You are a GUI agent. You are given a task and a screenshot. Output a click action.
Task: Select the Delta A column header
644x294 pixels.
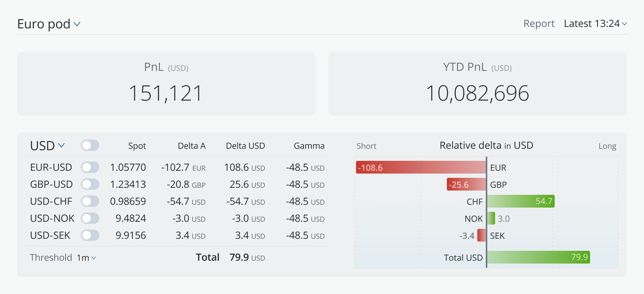coord(191,146)
